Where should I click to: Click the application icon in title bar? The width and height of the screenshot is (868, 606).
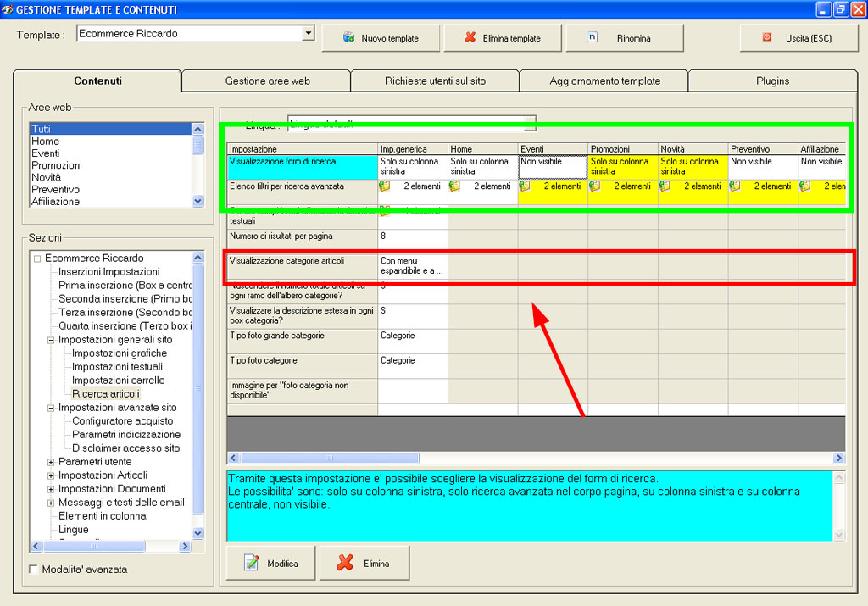(7, 9)
